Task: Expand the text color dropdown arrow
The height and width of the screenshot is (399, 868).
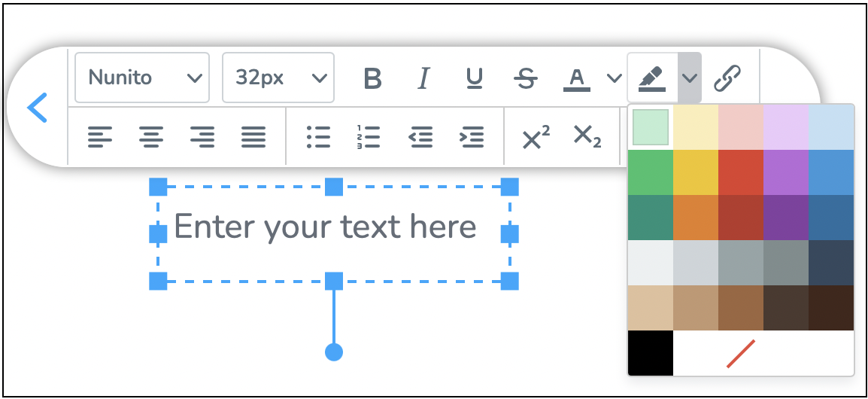Action: (615, 78)
